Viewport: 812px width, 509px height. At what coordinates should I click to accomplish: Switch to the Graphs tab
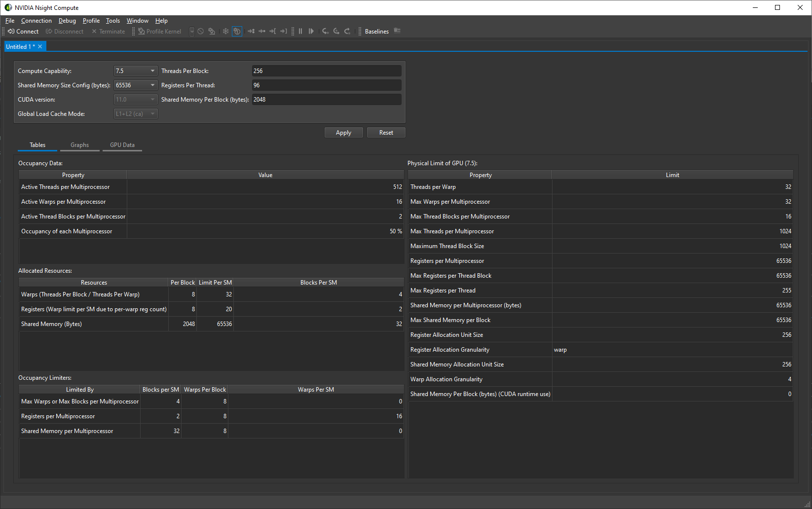[80, 145]
